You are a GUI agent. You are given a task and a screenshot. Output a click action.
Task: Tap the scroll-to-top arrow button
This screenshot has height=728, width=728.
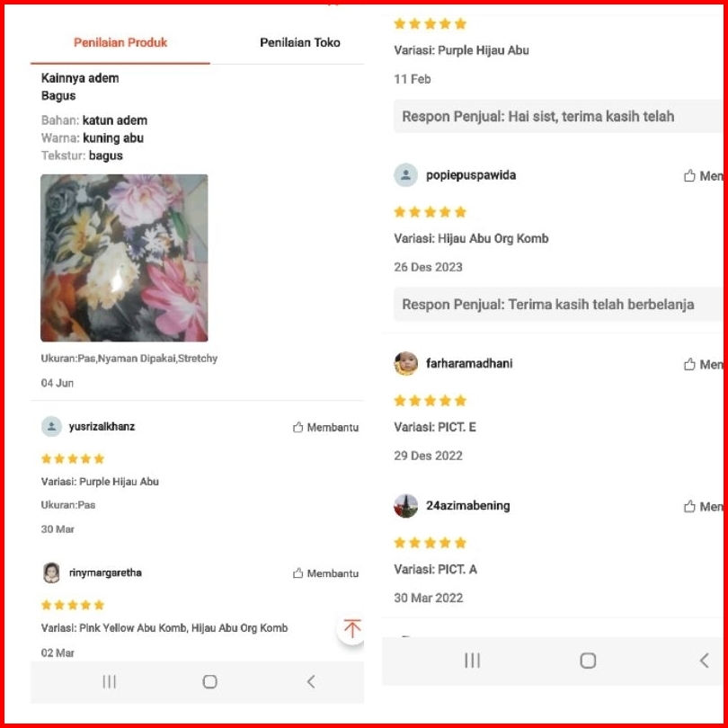(351, 628)
